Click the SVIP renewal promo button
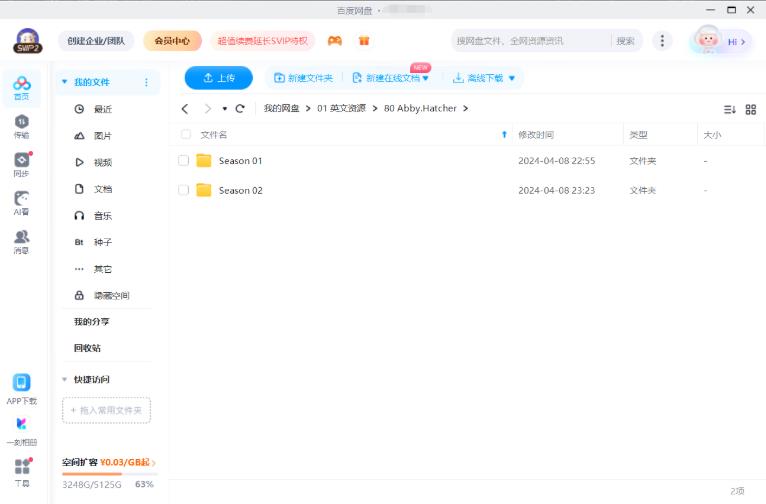Image resolution: width=766 pixels, height=504 pixels. pos(263,41)
